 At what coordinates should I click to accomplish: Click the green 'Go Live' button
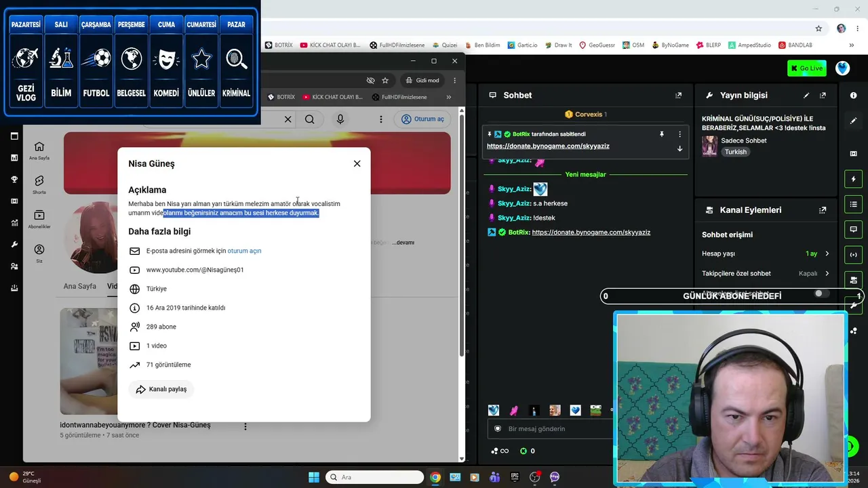pos(806,68)
